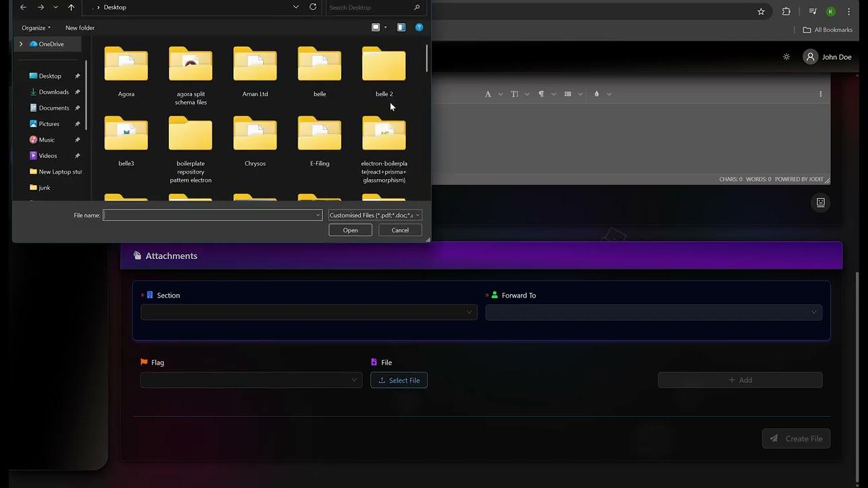Create a New folder
The height and width of the screenshot is (488, 868).
(x=80, y=28)
